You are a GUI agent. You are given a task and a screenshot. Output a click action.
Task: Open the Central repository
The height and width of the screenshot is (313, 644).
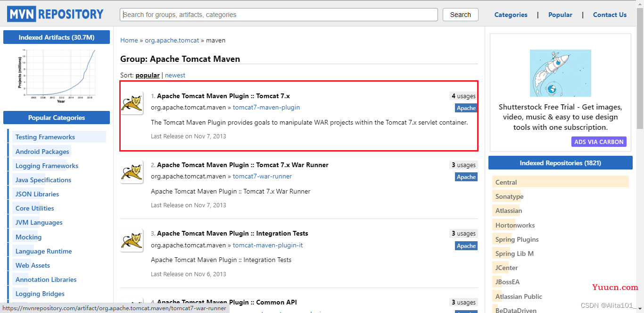506,182
